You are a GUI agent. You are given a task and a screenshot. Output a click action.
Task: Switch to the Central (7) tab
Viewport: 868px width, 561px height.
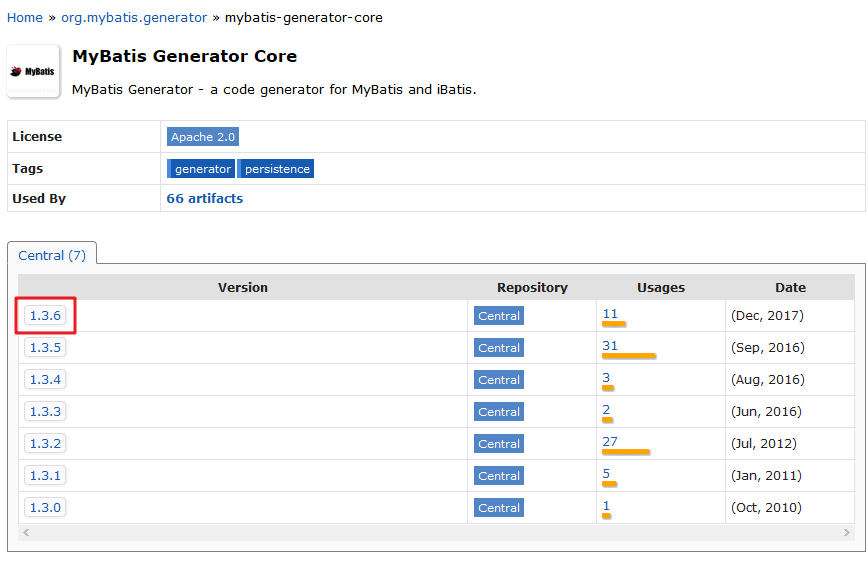pos(52,255)
